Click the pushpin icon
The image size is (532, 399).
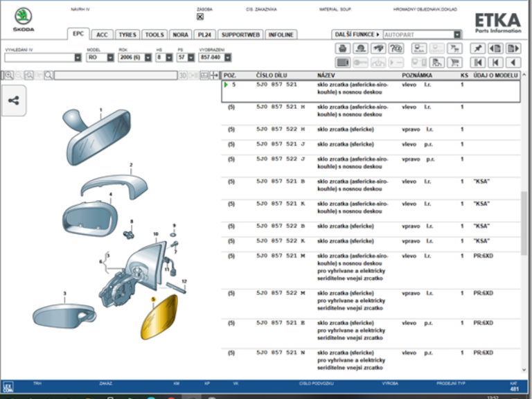pos(477,48)
